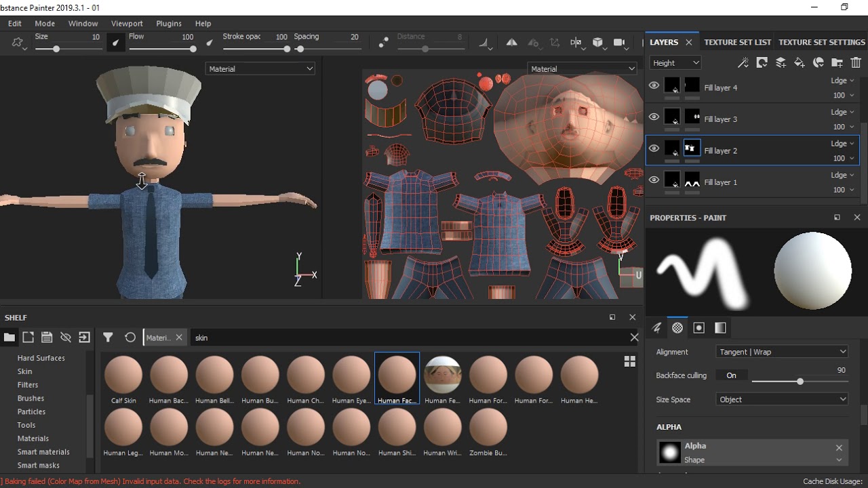Open blend mode dropdown for Fill layer 4
The image size is (868, 488).
(843, 81)
